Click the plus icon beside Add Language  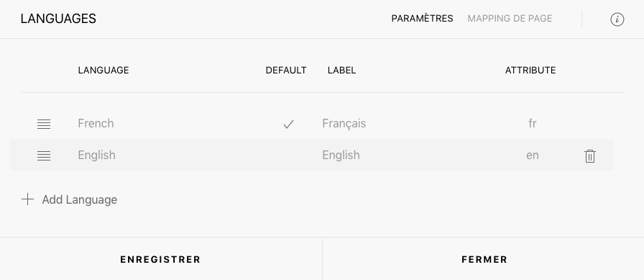pos(27,199)
